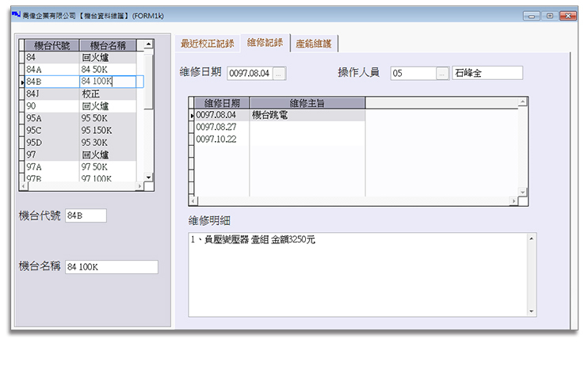Click the repair grid scroll-down arrow
The height and width of the screenshot is (374, 588).
(521, 191)
